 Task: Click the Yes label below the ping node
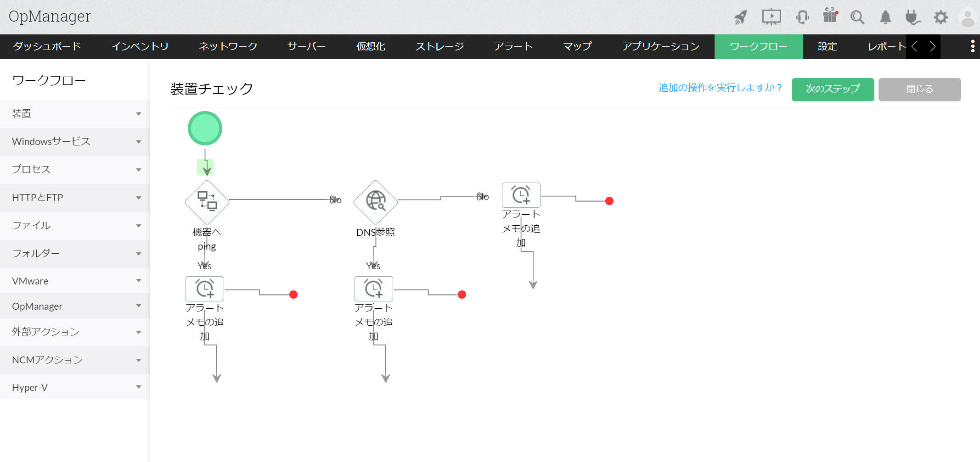204,266
